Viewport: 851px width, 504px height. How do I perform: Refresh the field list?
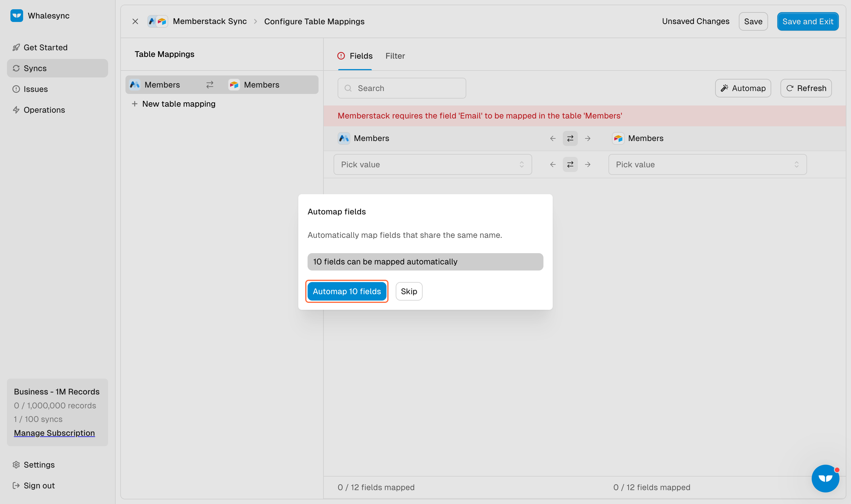click(806, 88)
